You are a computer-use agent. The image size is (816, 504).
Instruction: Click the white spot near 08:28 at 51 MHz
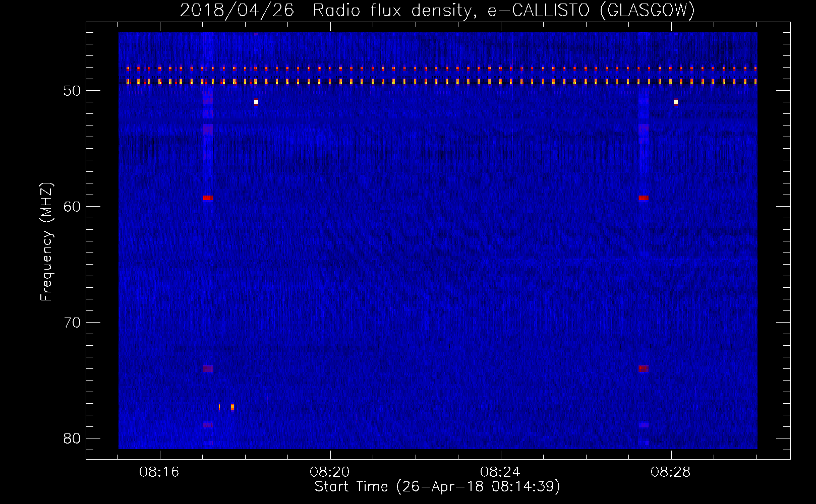[x=676, y=102]
